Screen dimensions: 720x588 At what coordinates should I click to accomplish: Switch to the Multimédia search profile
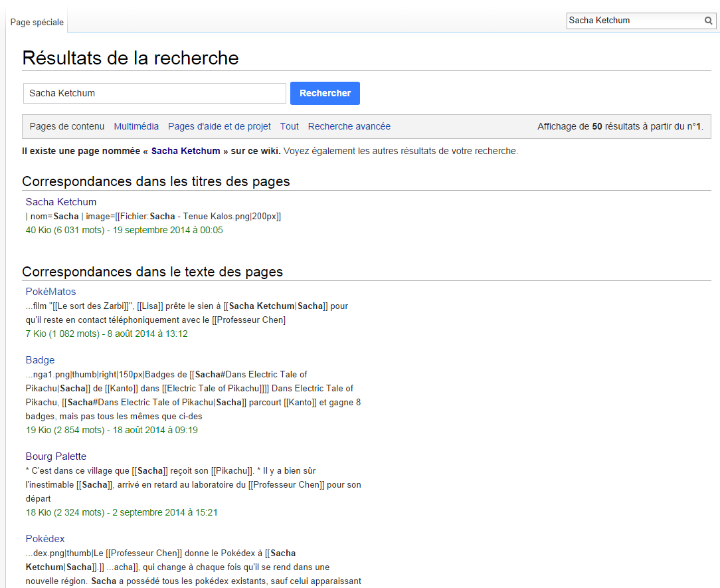136,126
